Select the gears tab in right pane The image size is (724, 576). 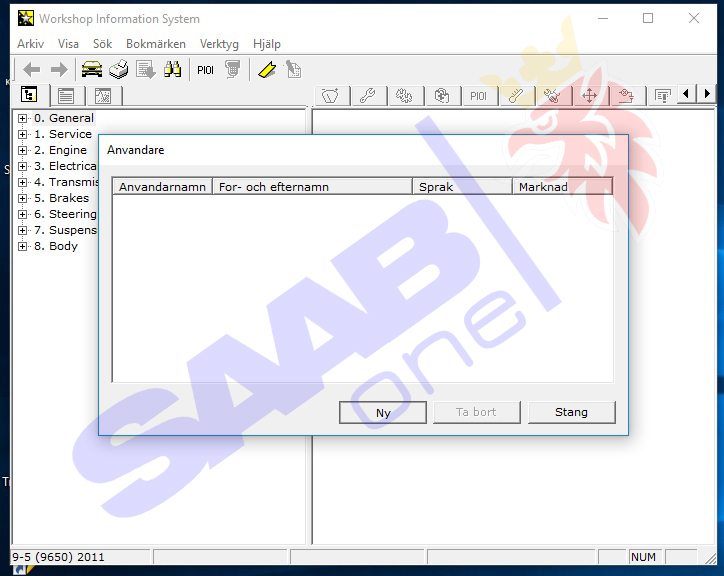(x=404, y=95)
